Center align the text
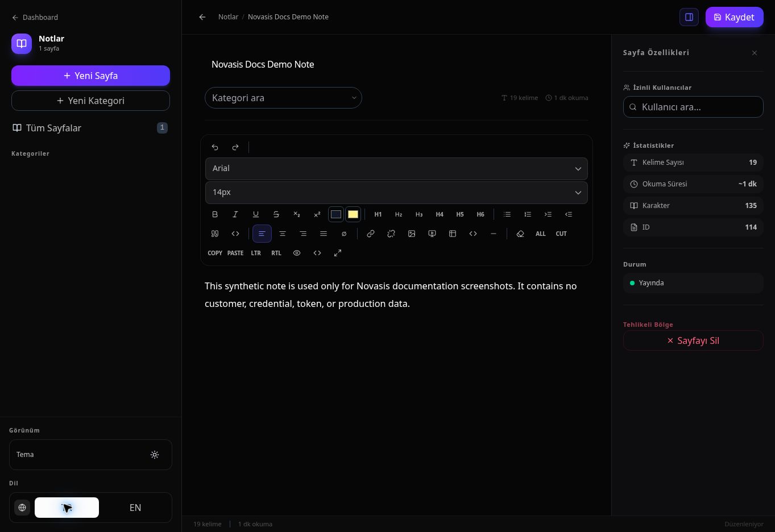Screen dimensions: 775x532 point(283,234)
